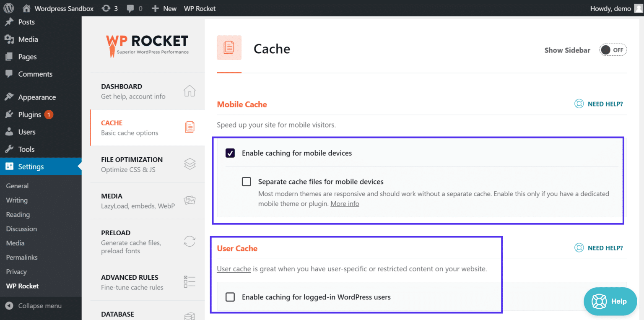Click the Media camera icon in WP Rocket menu
The height and width of the screenshot is (320, 644).
(x=190, y=200)
